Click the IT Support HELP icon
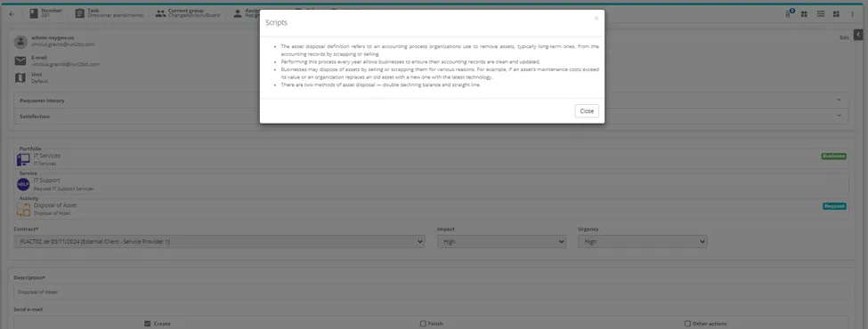The height and width of the screenshot is (329, 868). pyautogui.click(x=23, y=185)
